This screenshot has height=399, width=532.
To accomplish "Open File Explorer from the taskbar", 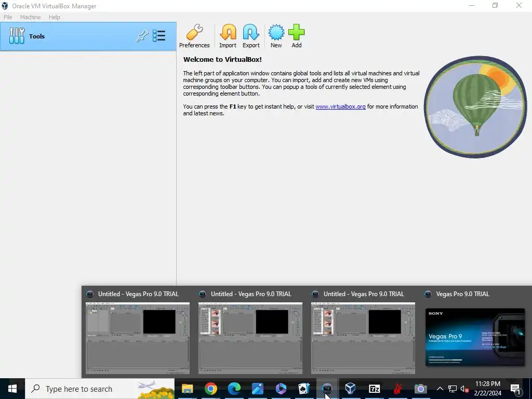I will [187, 389].
